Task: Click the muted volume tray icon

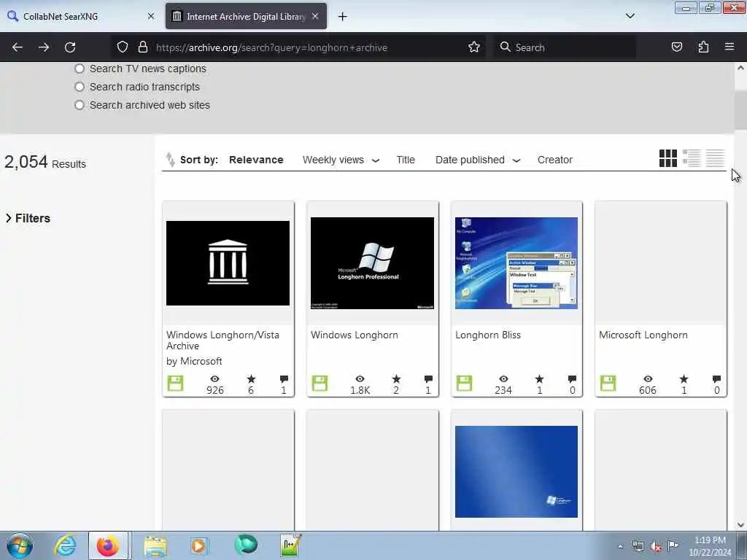Action: [x=656, y=546]
